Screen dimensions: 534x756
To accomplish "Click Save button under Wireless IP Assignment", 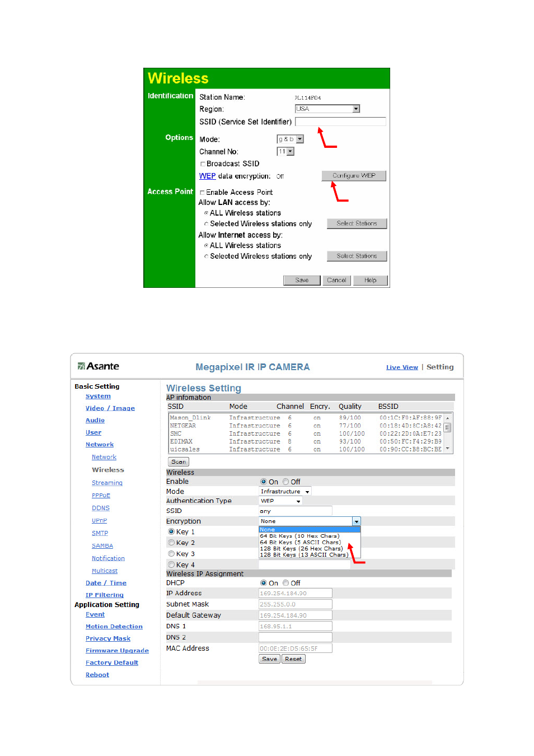I will click(x=270, y=659).
